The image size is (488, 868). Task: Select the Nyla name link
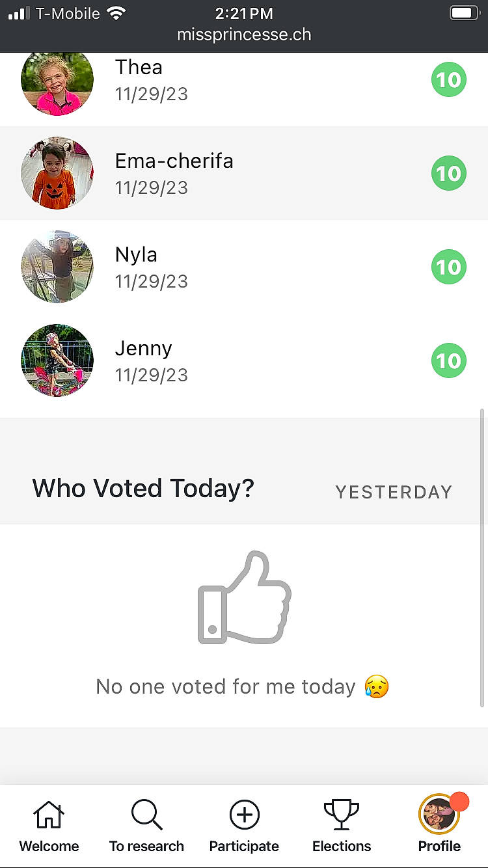tap(136, 255)
